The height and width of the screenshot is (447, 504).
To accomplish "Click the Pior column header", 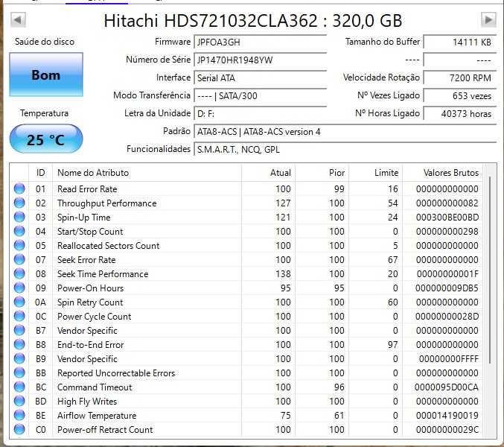I will tap(322, 173).
